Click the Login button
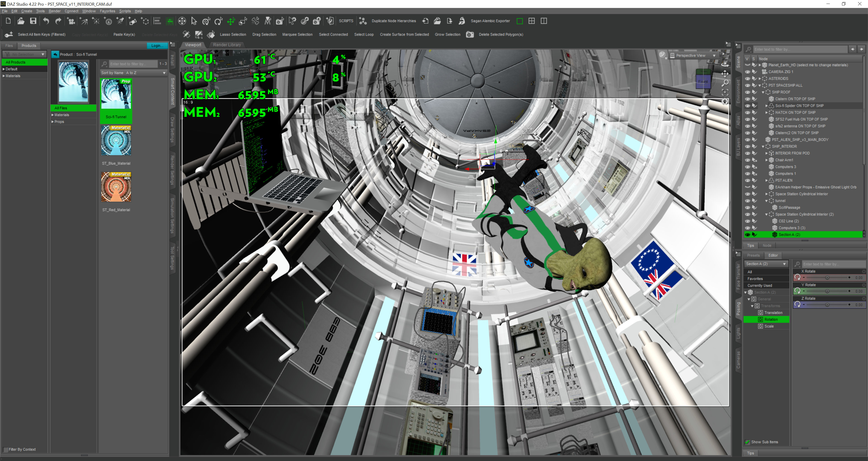Viewport: 868px width, 461px height. click(x=157, y=45)
